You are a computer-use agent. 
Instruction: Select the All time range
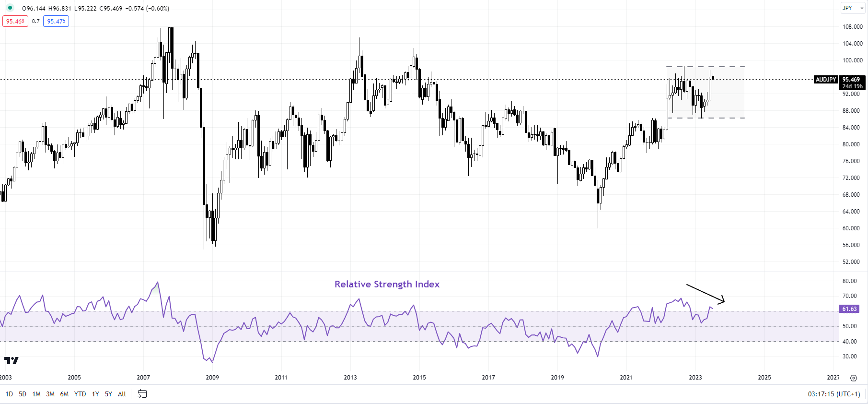[x=122, y=394]
